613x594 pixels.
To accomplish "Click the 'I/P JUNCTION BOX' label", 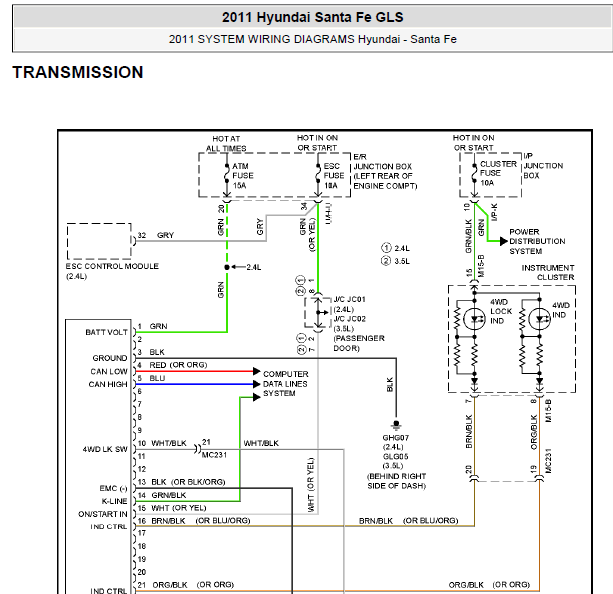I will [x=543, y=166].
